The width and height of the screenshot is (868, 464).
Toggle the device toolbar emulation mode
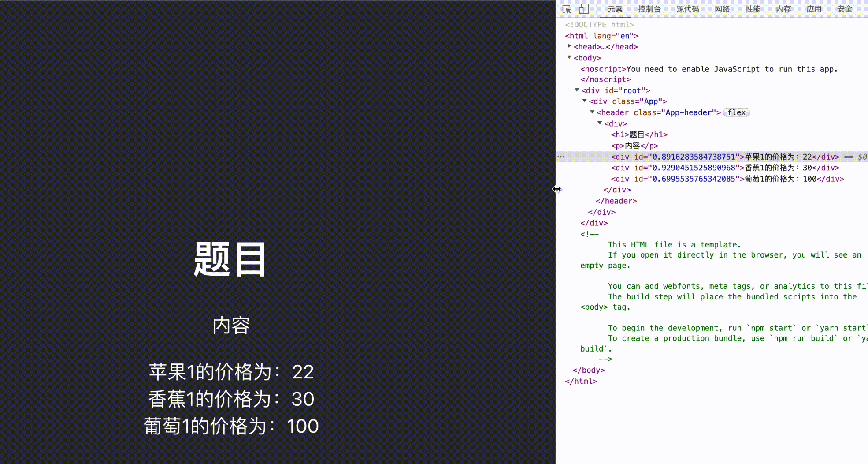584,9
